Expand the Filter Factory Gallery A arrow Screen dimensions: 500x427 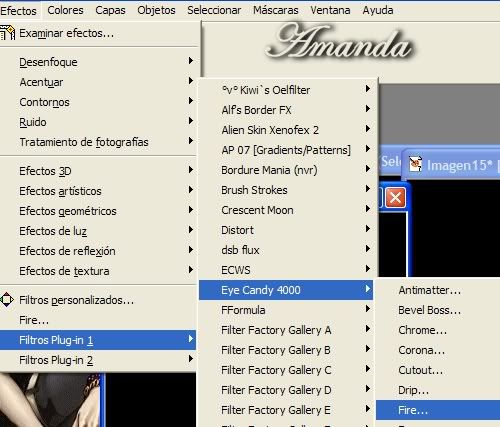[368, 329]
